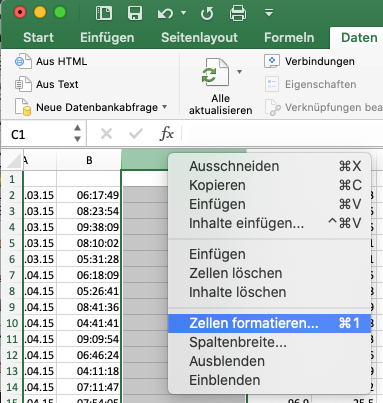Viewport: 383px width, 403px height.
Task: Click cell with time 09:09:54
Action: point(89,339)
